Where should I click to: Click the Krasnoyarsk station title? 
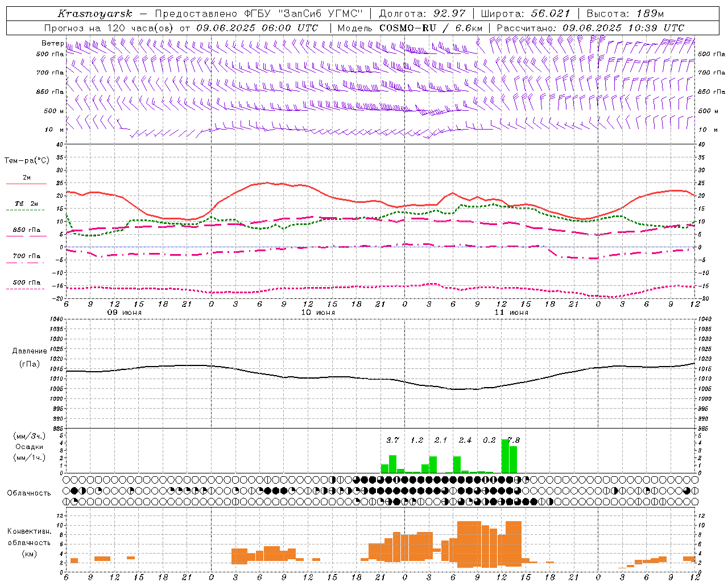(95, 14)
